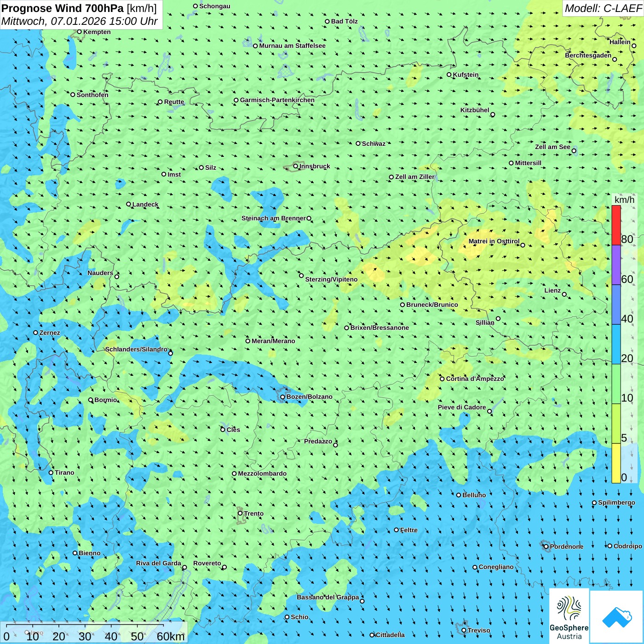Click the Cortina d'Ampezzo city marker
644x644 pixels.
tap(443, 379)
